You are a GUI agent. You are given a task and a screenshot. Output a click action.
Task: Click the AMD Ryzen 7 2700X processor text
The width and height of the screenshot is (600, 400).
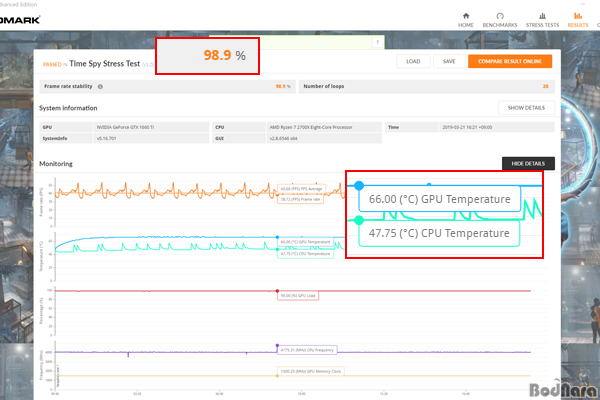click(311, 127)
